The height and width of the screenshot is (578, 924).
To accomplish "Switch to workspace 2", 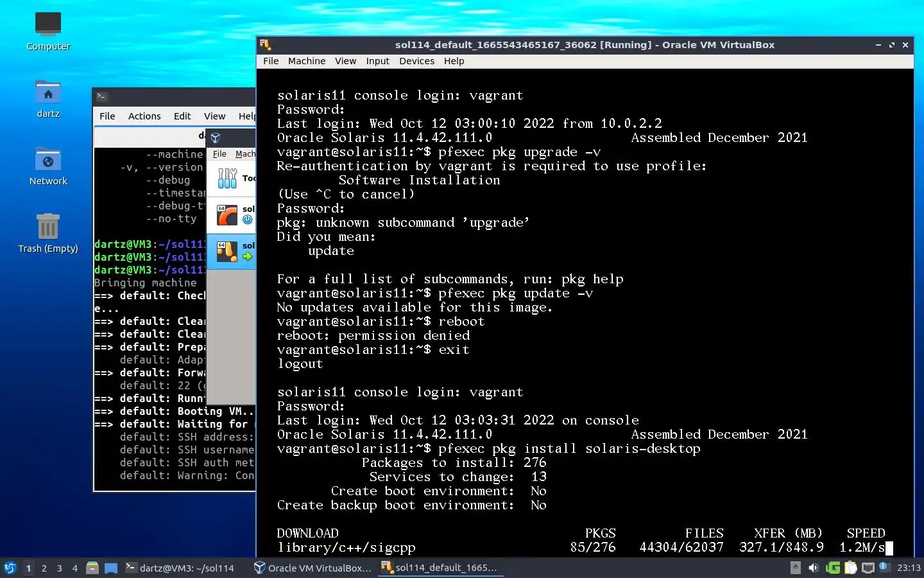I will tap(44, 568).
